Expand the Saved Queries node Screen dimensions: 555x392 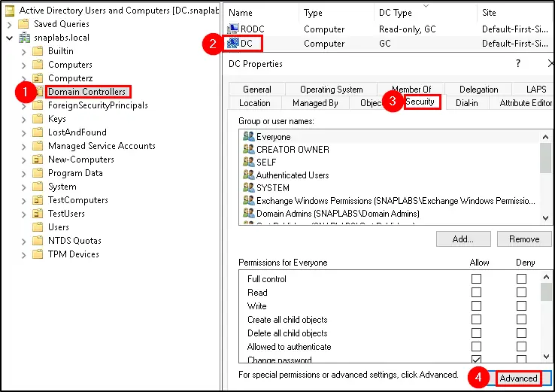[10, 25]
